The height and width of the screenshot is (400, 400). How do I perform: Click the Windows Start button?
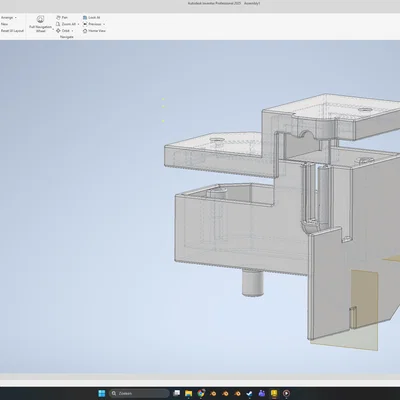pyautogui.click(x=102, y=393)
